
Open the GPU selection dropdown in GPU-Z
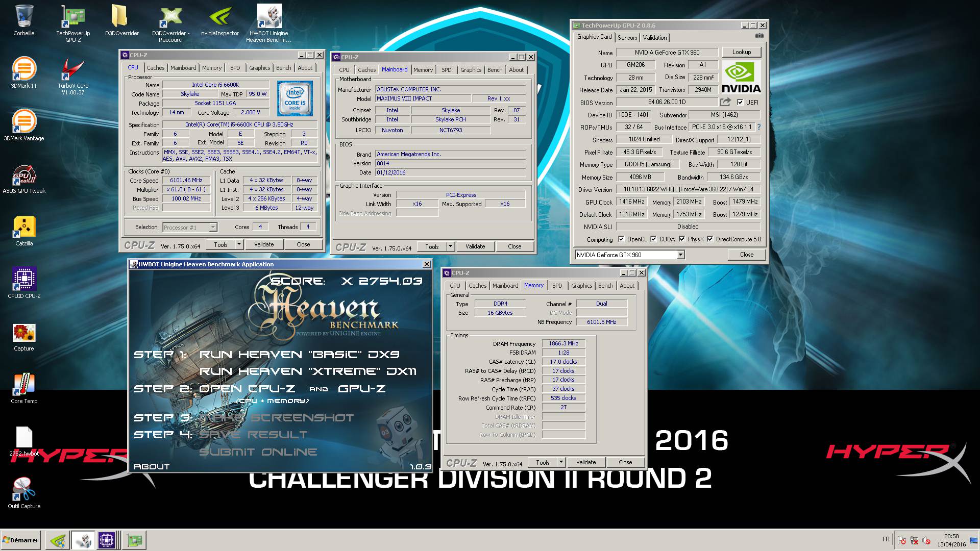click(x=680, y=255)
